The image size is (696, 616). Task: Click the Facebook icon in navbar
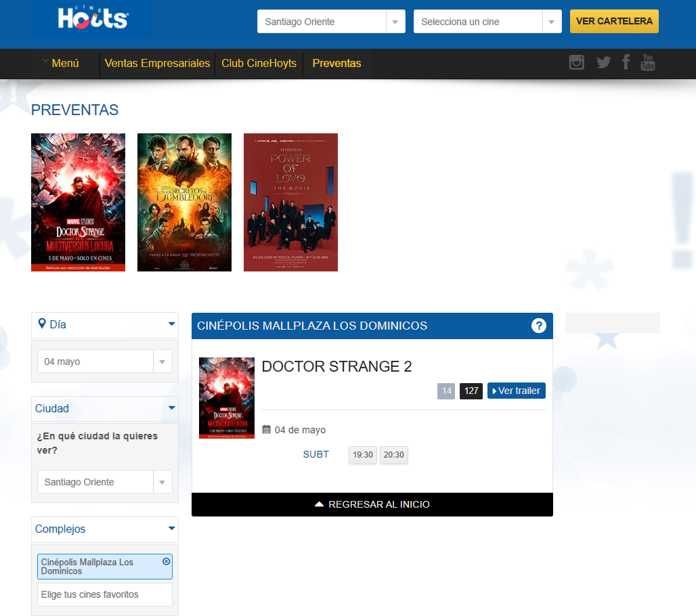626,63
